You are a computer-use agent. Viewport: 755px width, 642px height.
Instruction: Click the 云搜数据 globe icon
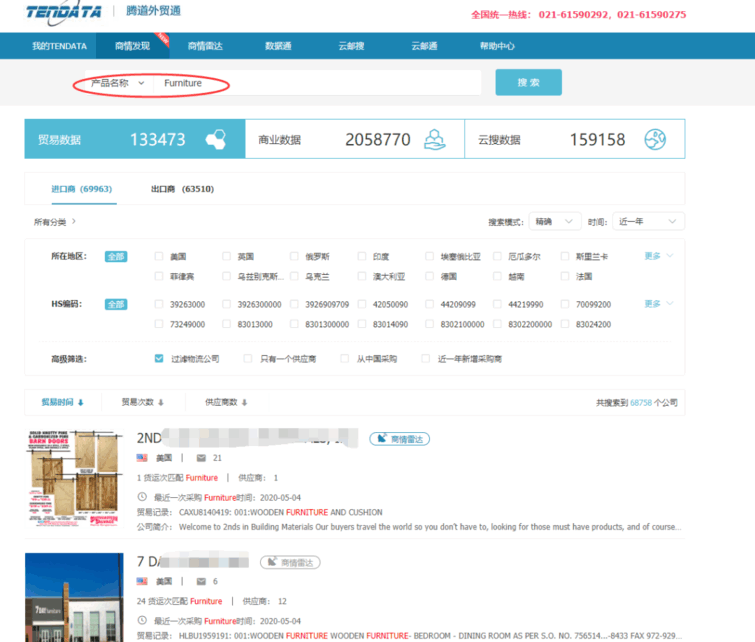point(655,140)
